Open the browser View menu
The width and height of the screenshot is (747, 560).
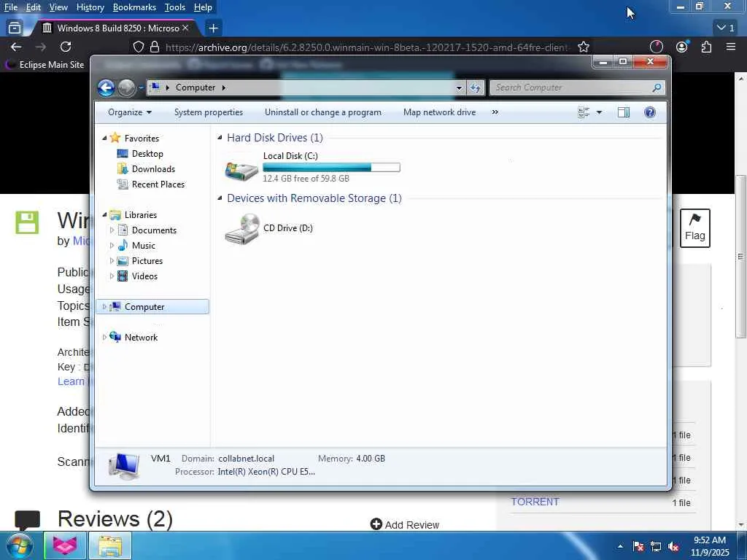point(58,7)
